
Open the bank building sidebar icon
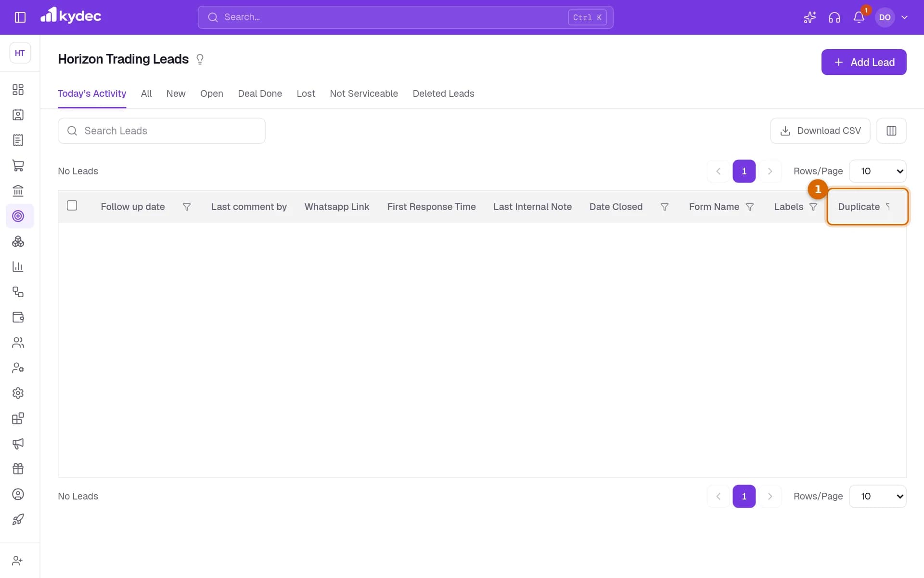point(18,191)
